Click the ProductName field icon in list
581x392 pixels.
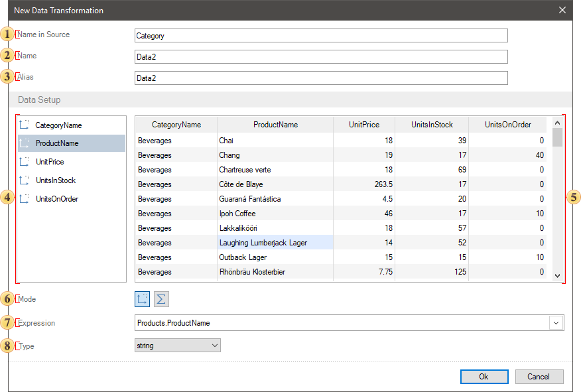[x=25, y=143]
